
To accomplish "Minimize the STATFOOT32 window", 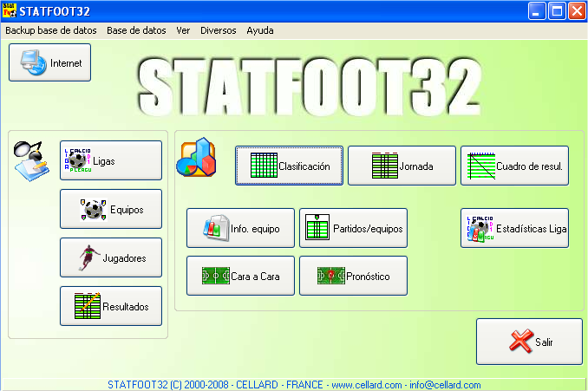I will click(x=537, y=11).
